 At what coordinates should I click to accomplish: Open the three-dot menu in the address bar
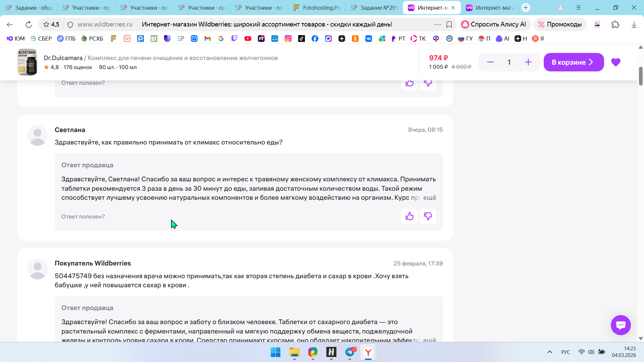pyautogui.click(x=437, y=24)
